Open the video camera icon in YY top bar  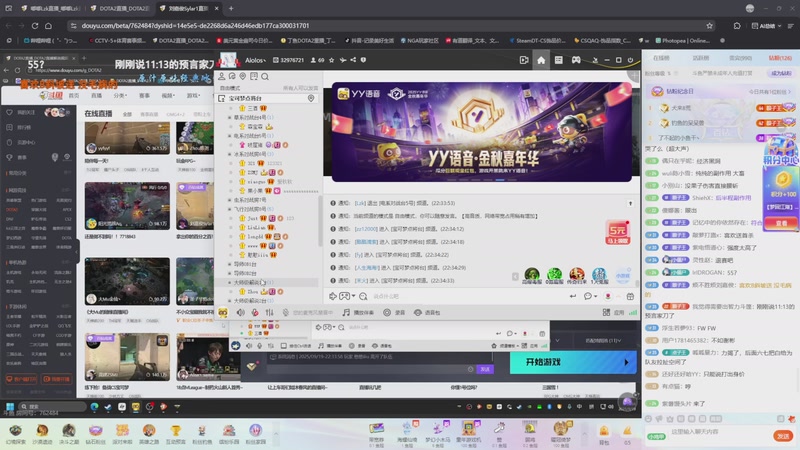[x=524, y=60]
